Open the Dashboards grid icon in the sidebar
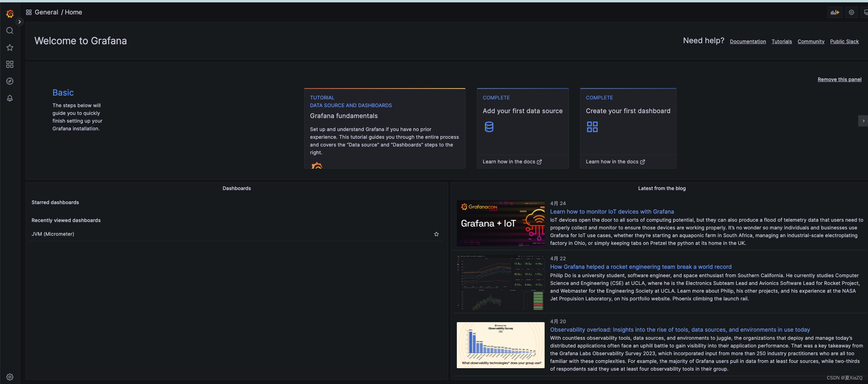The height and width of the screenshot is (384, 868). pos(10,64)
